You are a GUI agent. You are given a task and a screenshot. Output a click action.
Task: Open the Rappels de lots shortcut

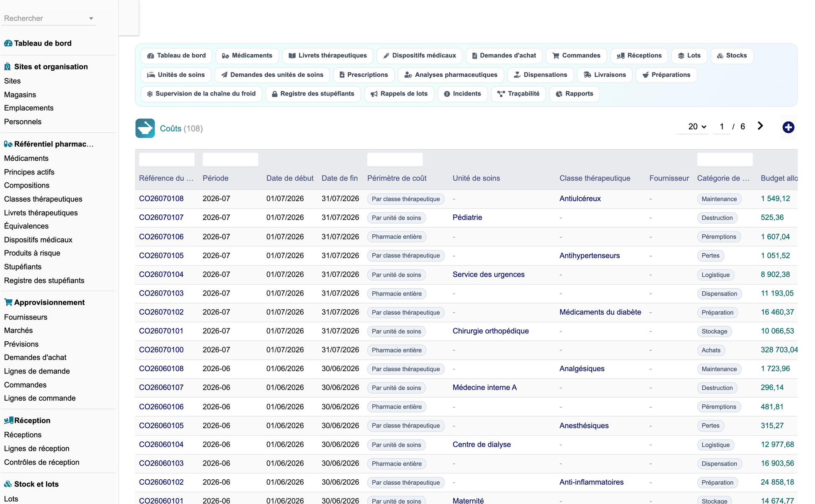click(399, 94)
